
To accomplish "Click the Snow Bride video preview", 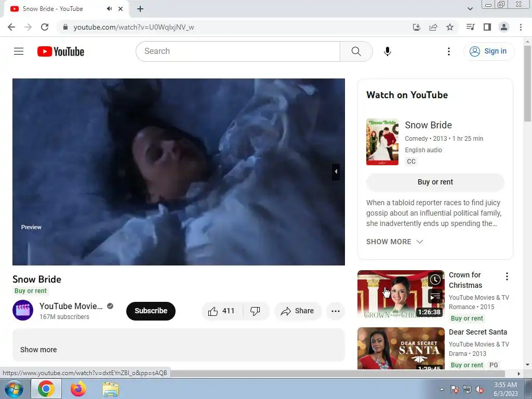I will point(179,171).
